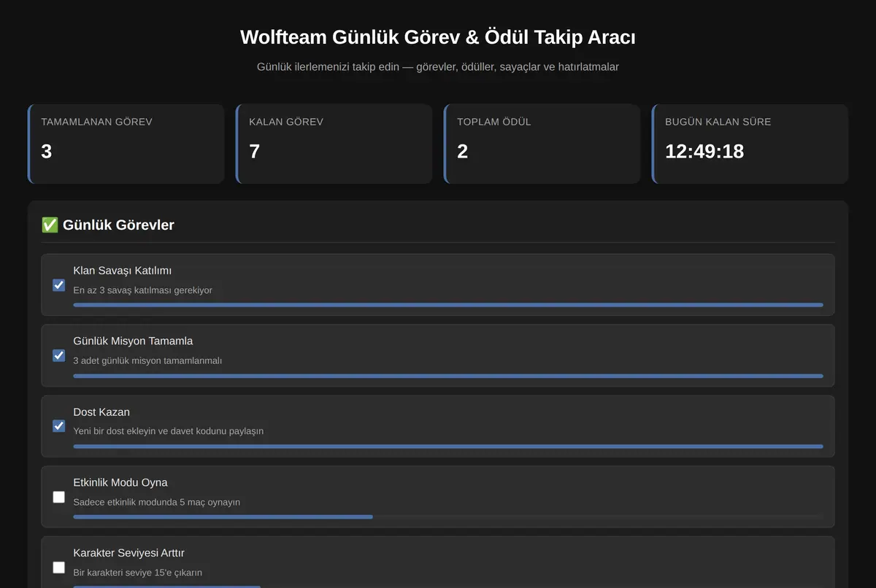
Task: Check the Karakter Seviyesi Arttır checkbox
Action: coord(59,568)
